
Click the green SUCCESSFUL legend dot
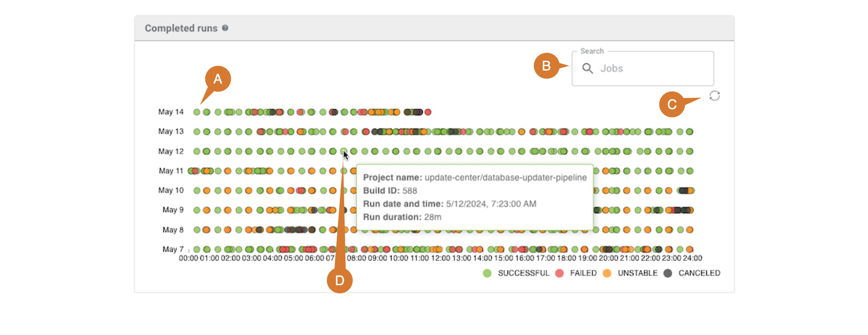[487, 273]
